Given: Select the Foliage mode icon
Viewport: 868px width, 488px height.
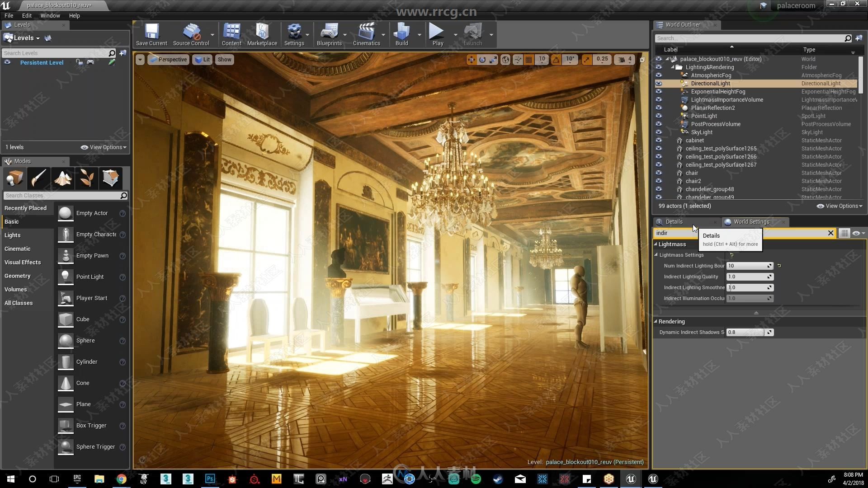Looking at the screenshot, I should [86, 178].
